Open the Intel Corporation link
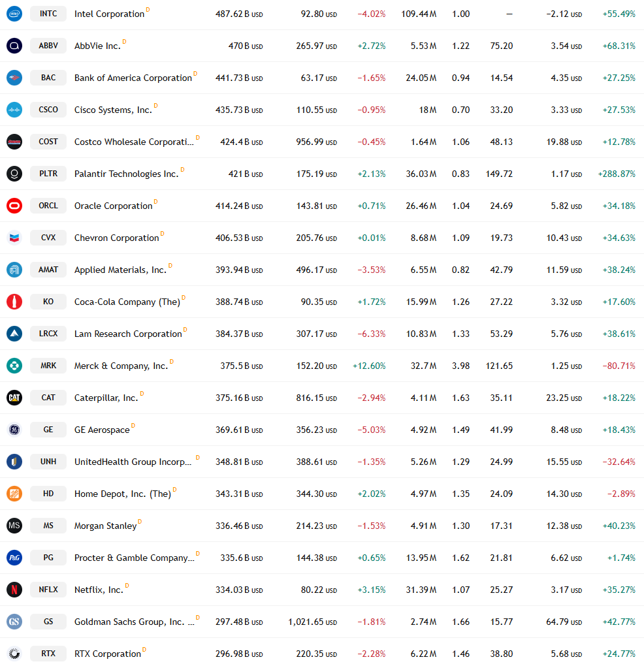 (x=109, y=14)
